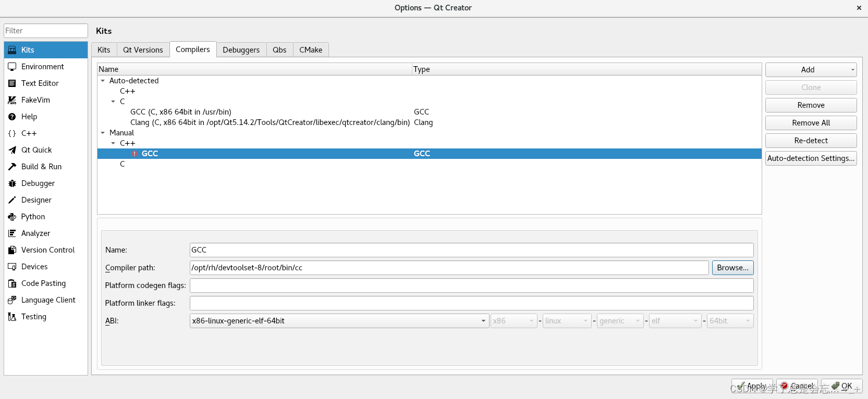The image size is (868, 399).
Task: Select the Debugger bug icon
Action: click(12, 183)
